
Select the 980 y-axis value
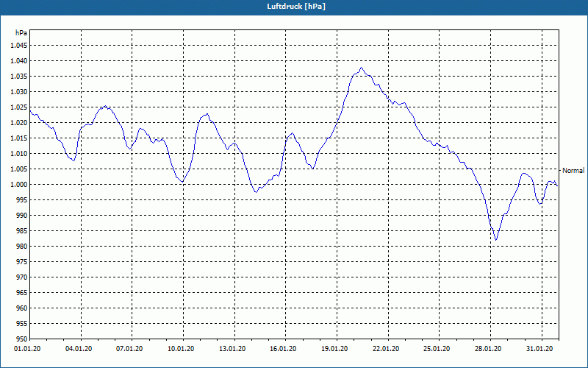click(x=22, y=247)
